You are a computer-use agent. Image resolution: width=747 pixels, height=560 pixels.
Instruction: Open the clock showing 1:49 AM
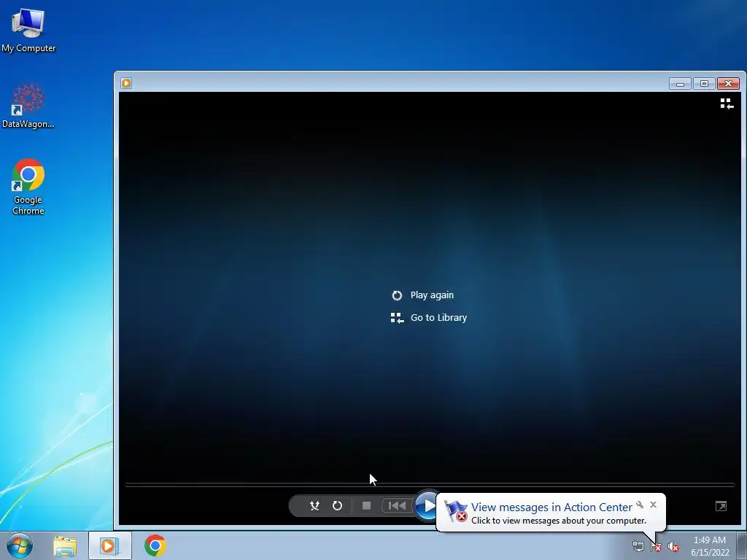(x=710, y=546)
